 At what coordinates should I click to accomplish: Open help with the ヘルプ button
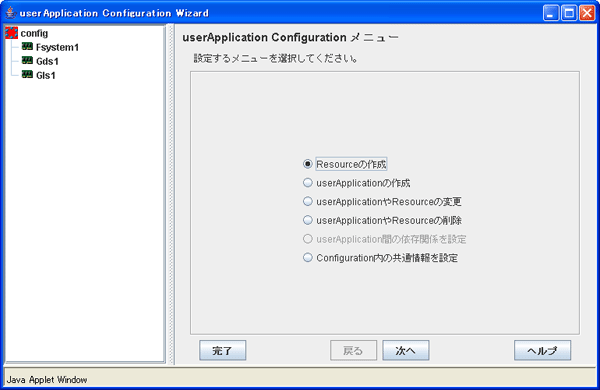pyautogui.click(x=542, y=350)
